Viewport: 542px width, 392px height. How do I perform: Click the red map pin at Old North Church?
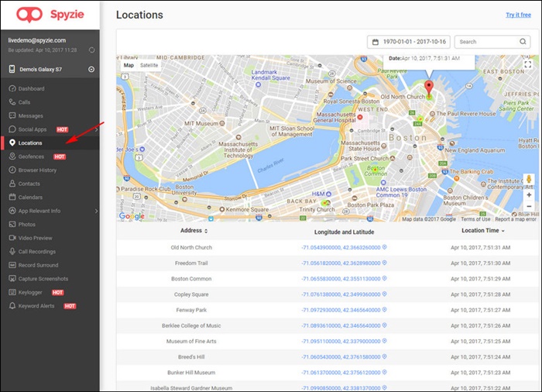pyautogui.click(x=429, y=88)
